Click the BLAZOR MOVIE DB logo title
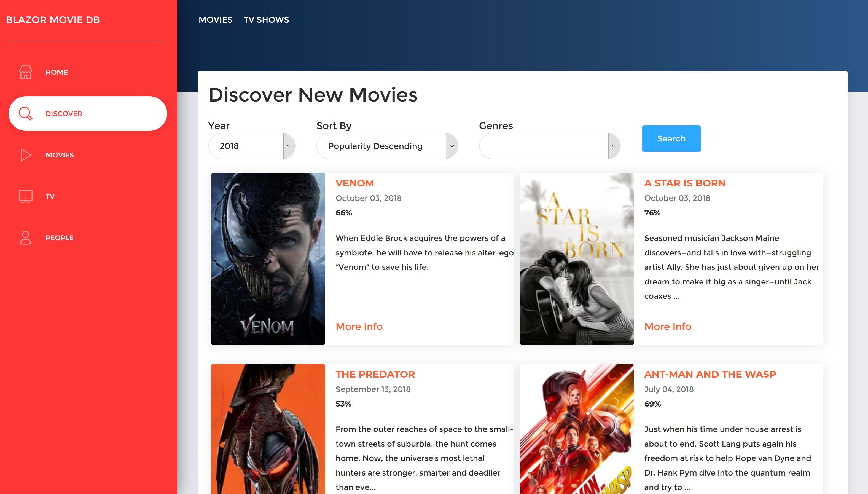868x494 pixels. point(53,20)
